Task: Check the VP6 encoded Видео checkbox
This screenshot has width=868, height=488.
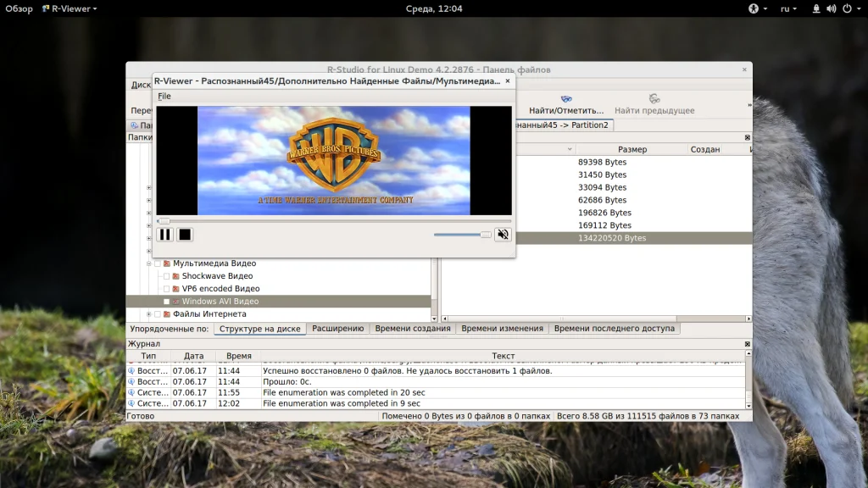Action: point(167,289)
